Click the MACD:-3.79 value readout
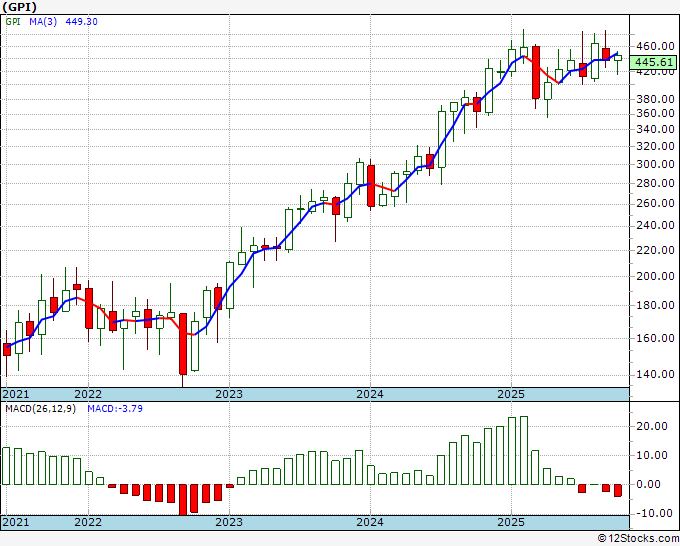The width and height of the screenshot is (680, 546). (x=115, y=409)
